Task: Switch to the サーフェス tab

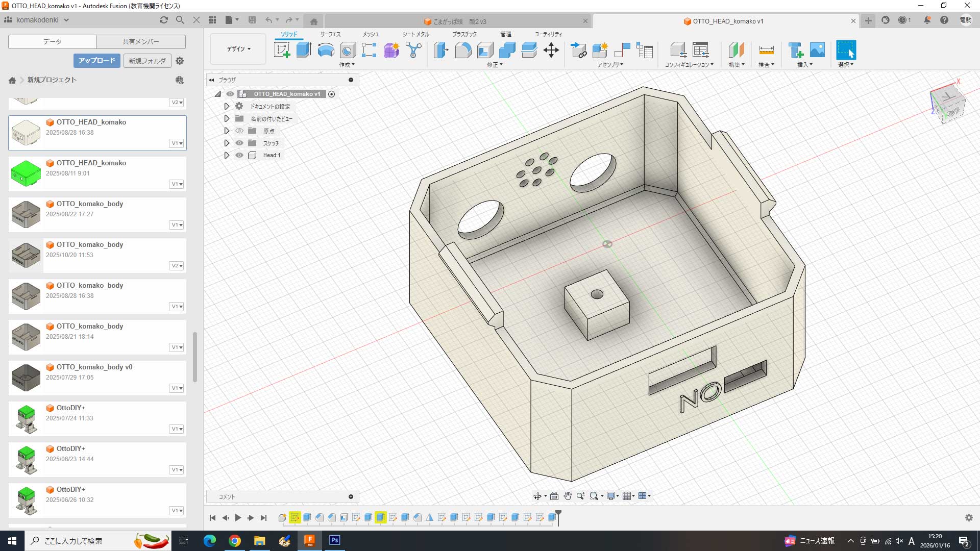Action: [x=330, y=34]
